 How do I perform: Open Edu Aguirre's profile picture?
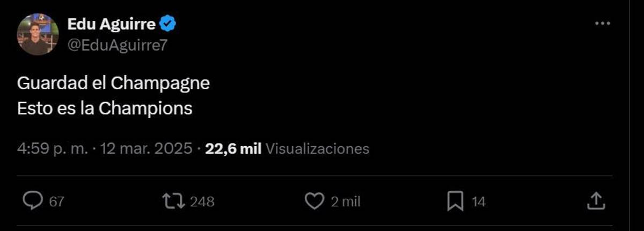(x=38, y=34)
